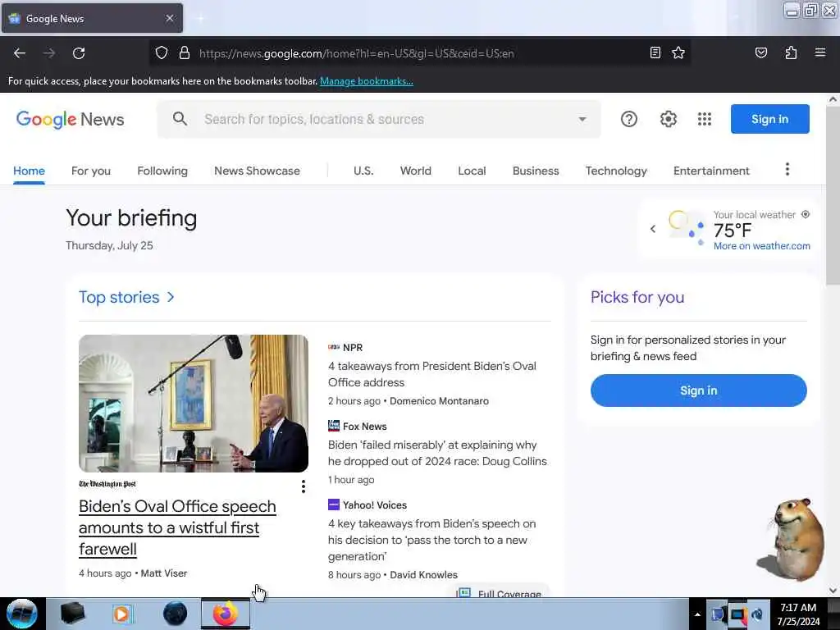Open the dark globe browser taskbar icon
Screen dimensions: 840x630
(x=175, y=614)
